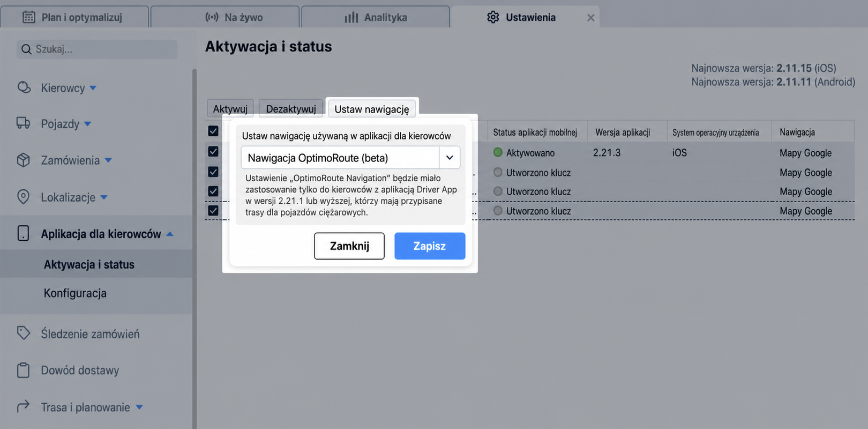Switch to the Na żywo tab
The image size is (868, 429).
click(x=225, y=17)
